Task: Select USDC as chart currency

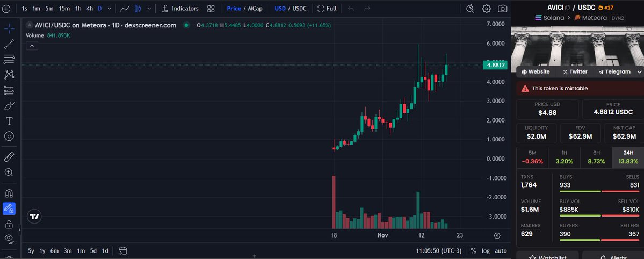Action: click(x=299, y=8)
